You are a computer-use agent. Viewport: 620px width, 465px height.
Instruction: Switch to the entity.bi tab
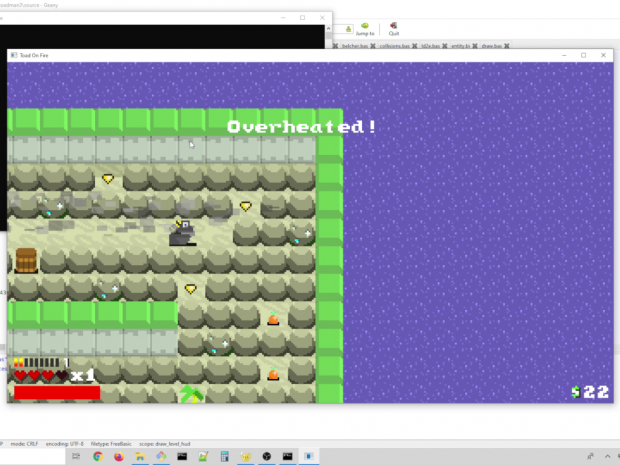(x=460, y=46)
